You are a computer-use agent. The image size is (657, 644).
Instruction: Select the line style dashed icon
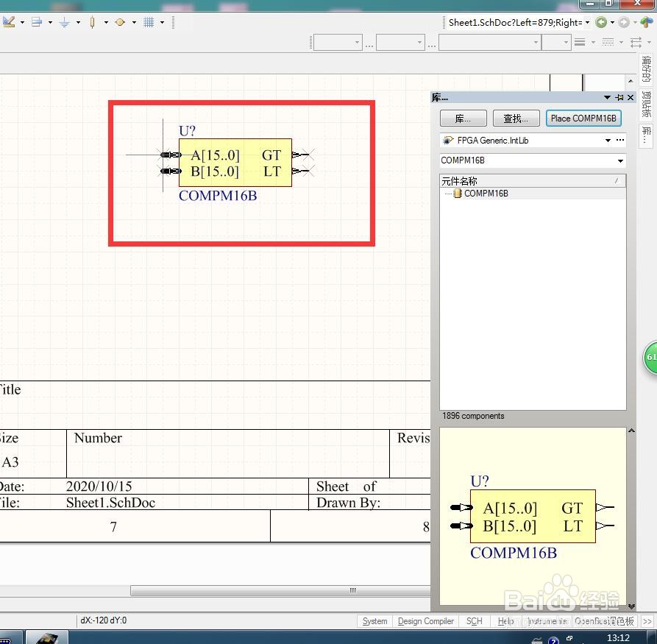pos(608,42)
